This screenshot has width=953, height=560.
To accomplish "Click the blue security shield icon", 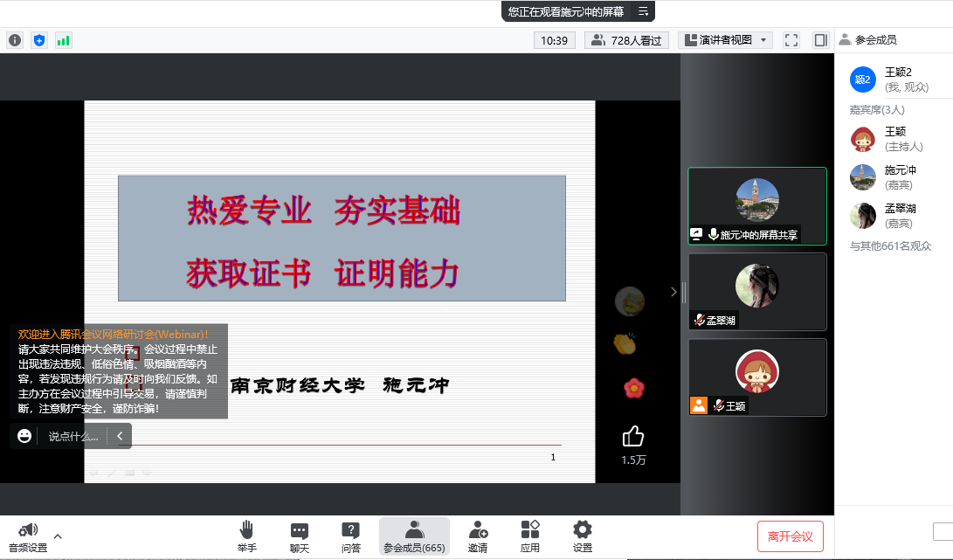I will [x=38, y=40].
